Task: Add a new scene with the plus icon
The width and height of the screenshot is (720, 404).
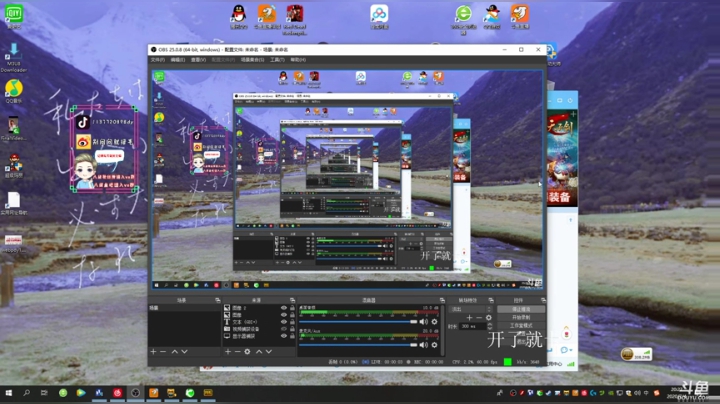Action: 153,352
